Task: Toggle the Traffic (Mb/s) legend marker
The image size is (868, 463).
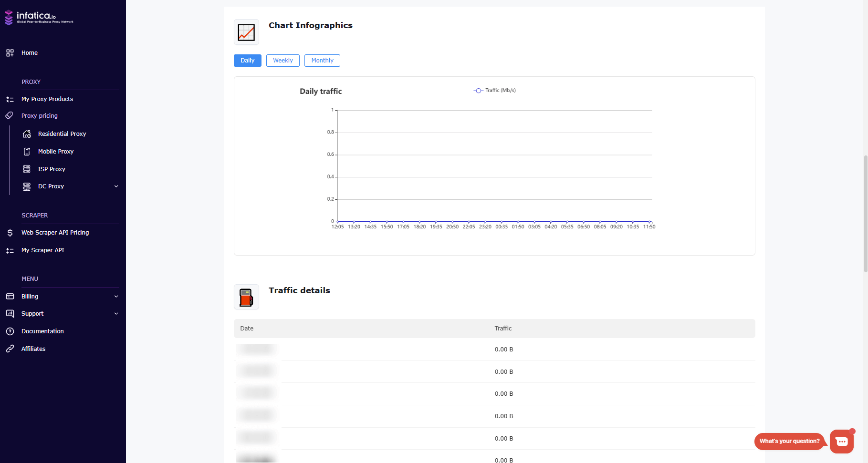Action: (x=478, y=91)
